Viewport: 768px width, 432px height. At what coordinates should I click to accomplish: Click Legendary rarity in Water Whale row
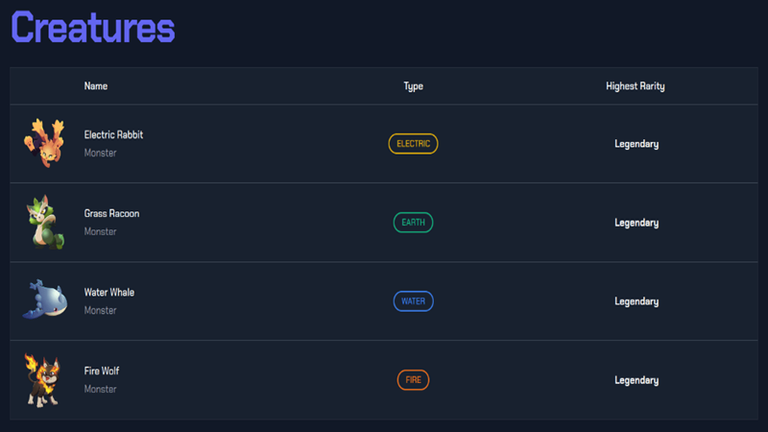pyautogui.click(x=636, y=302)
